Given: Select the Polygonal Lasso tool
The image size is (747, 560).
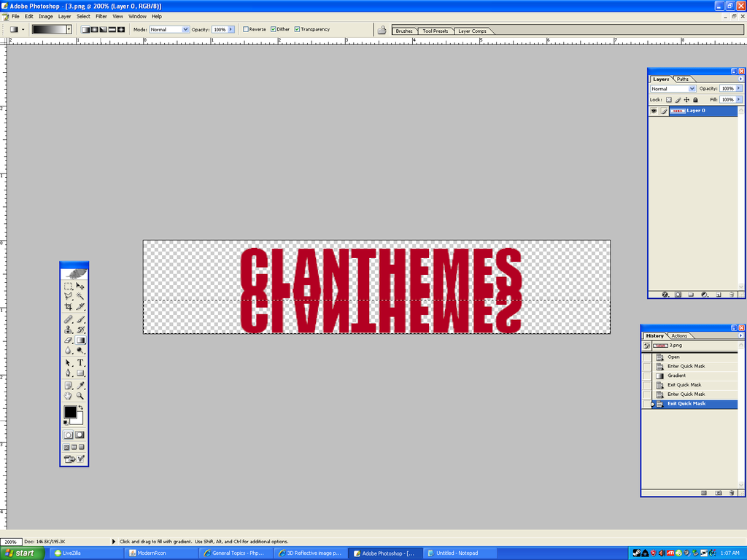Looking at the screenshot, I should (x=68, y=296).
